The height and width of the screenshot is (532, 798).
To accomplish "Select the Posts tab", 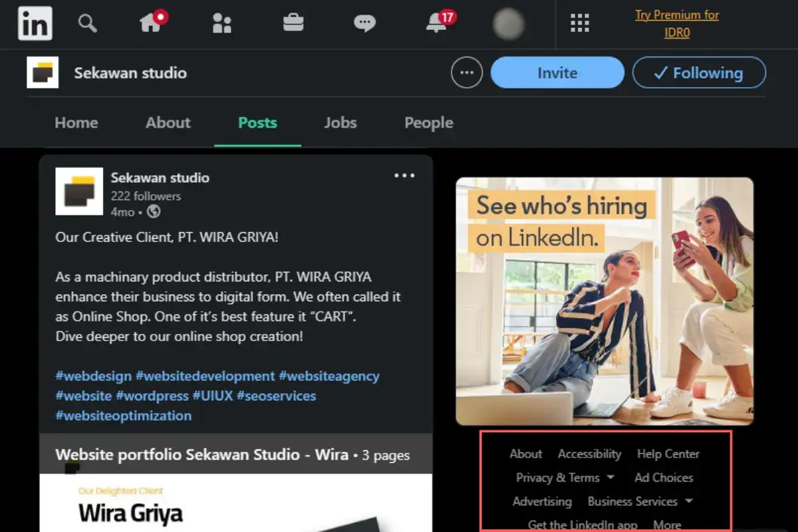I will tap(257, 123).
